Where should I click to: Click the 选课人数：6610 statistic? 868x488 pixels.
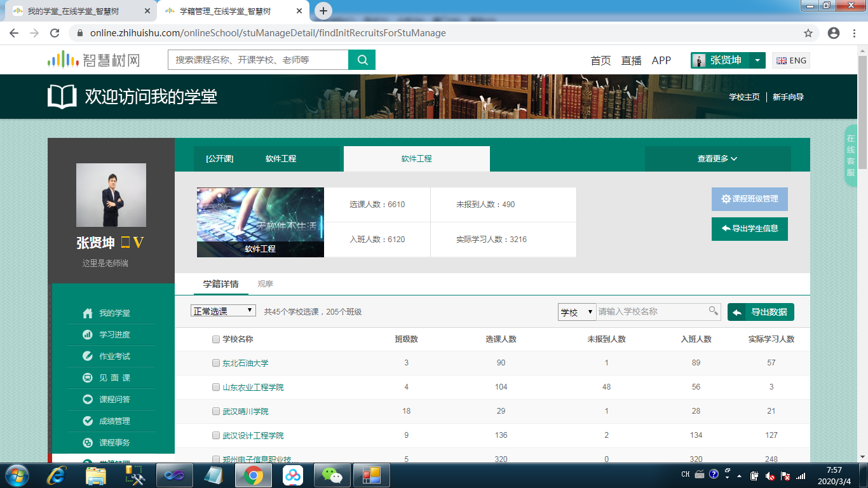tap(377, 205)
